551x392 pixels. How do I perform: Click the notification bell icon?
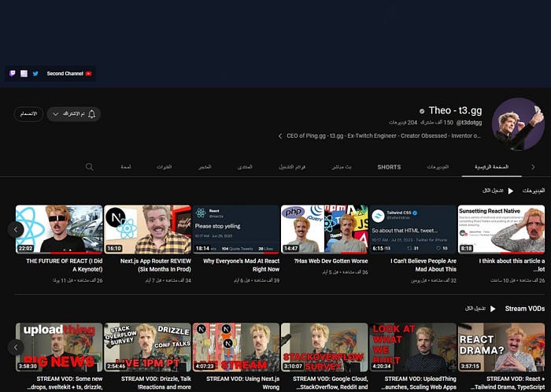92,114
